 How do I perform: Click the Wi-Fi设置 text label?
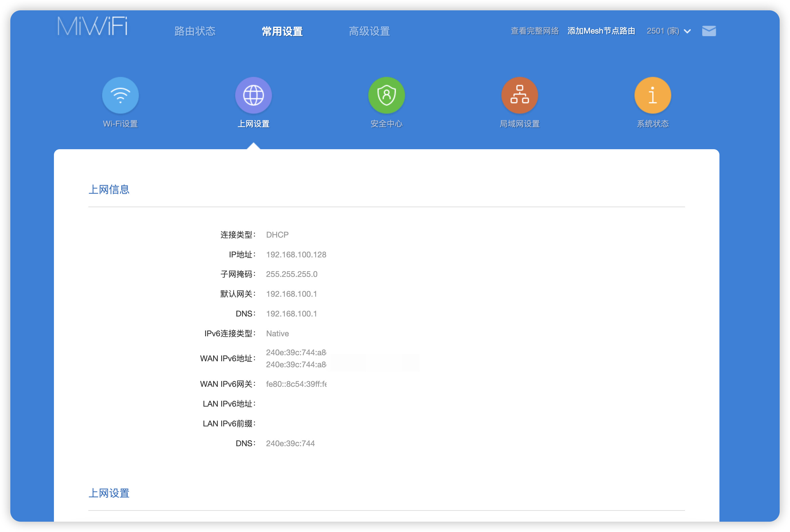click(120, 124)
